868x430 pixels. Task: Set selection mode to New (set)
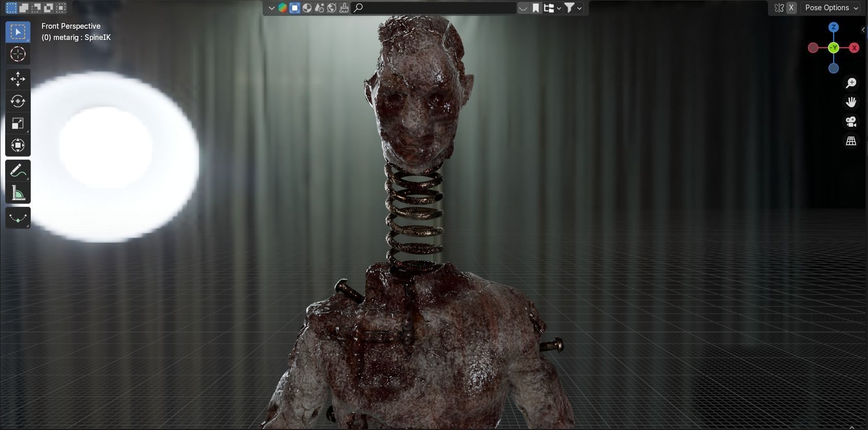11,8
